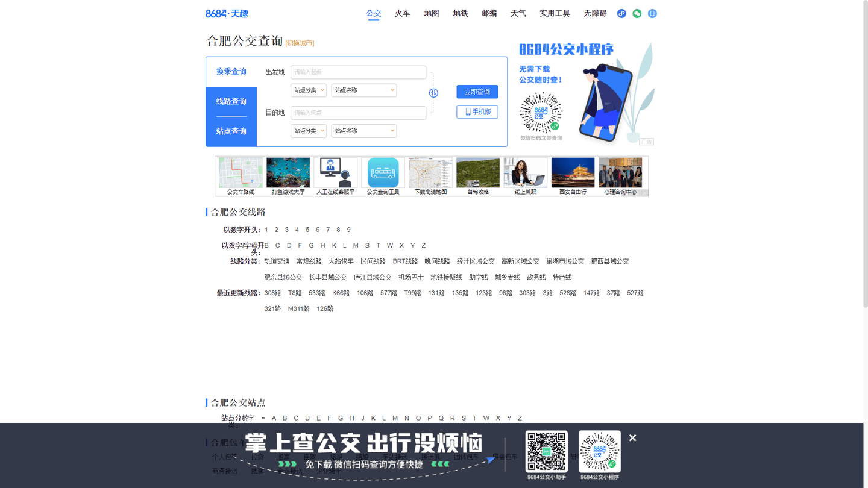Open the 晚间线路 route category
Screen dimensions: 868x488
[437, 261]
